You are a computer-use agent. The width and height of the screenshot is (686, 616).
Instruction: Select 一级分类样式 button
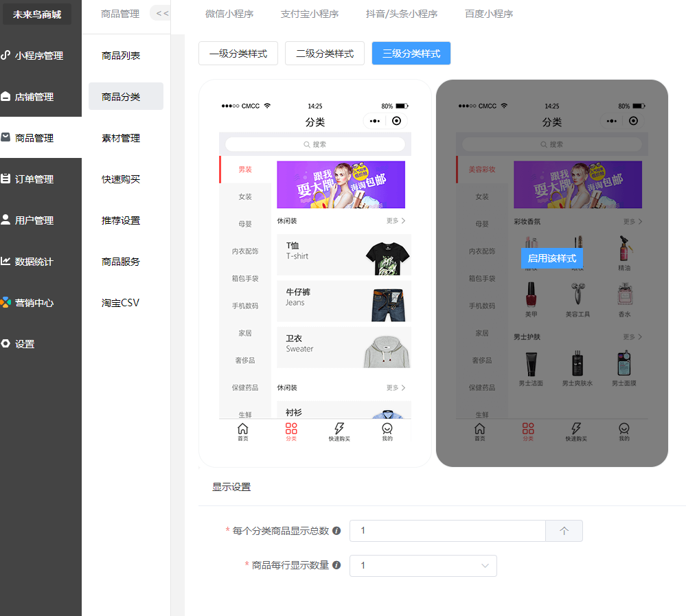[238, 54]
